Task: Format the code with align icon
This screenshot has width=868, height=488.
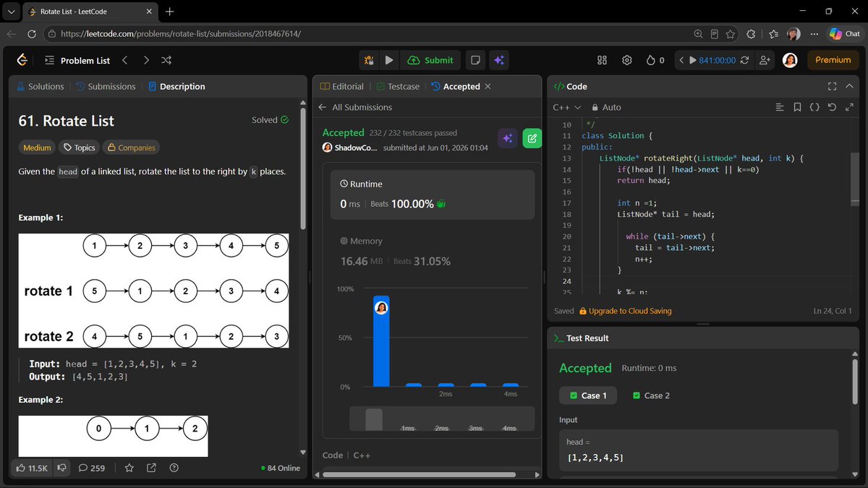Action: [x=779, y=107]
